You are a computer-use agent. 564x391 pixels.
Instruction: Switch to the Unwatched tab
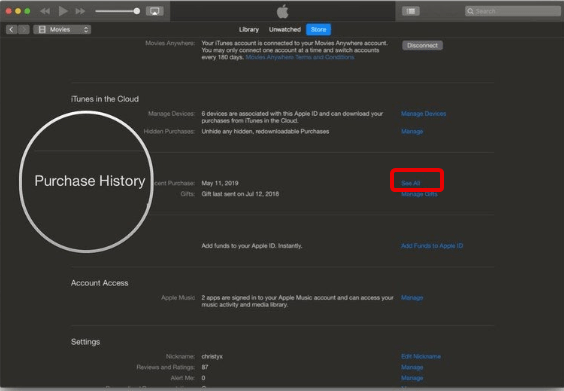click(285, 29)
